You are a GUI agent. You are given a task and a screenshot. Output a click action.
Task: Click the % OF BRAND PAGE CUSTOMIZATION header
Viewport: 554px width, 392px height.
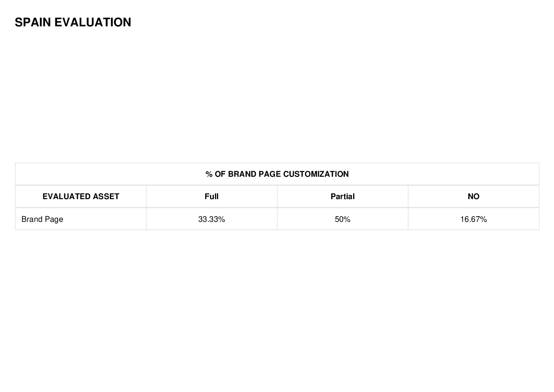click(277, 174)
